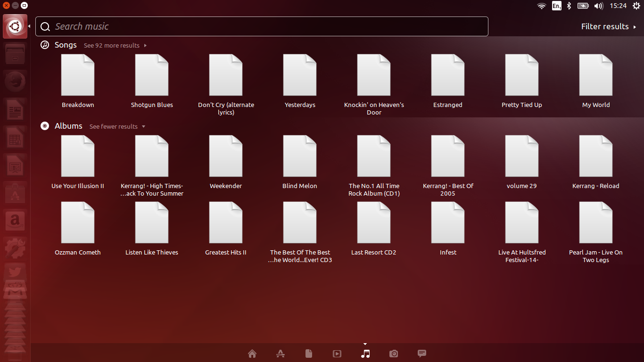This screenshot has width=644, height=362.
Task: Open the system gear session menu
Action: point(636,6)
